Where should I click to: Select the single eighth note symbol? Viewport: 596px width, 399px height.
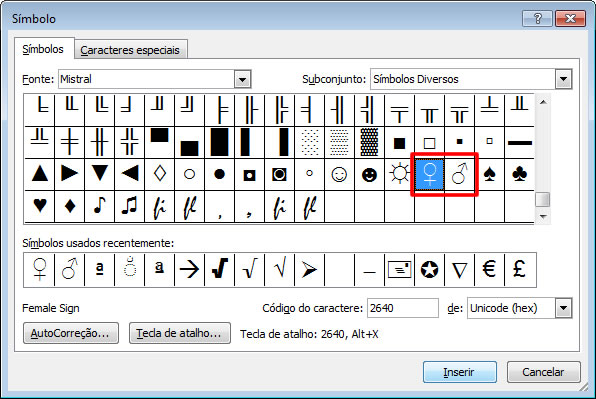coord(100,206)
